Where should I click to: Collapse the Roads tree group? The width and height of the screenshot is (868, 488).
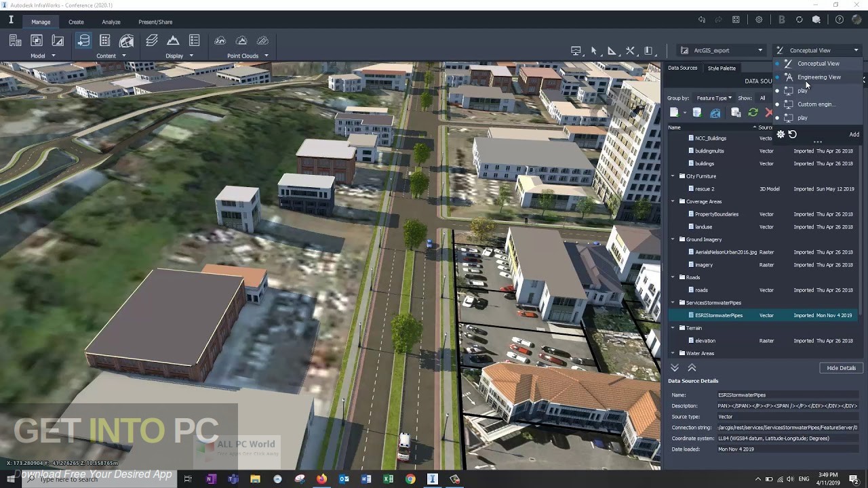click(673, 277)
